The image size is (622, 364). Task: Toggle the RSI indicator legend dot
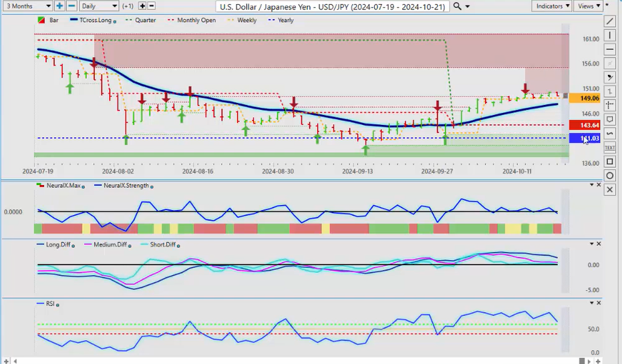click(x=57, y=305)
